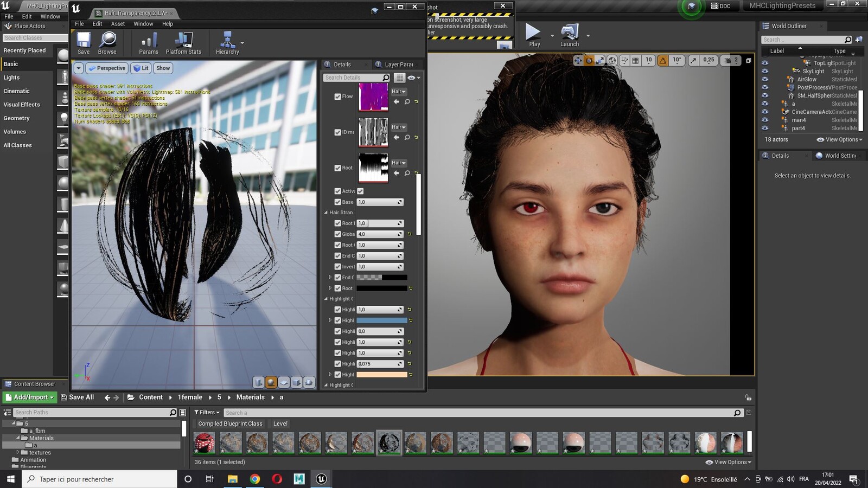The height and width of the screenshot is (488, 868).
Task: Click the blue Highlight color swatch
Action: click(381, 320)
